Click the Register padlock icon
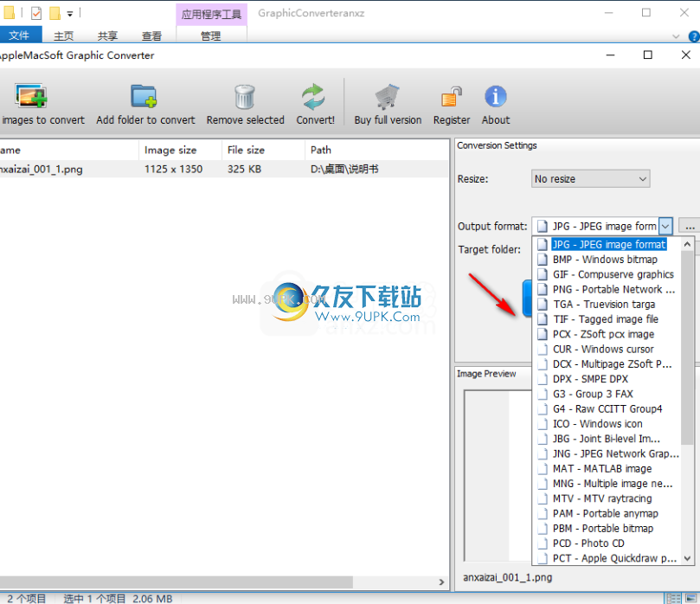 coord(452,96)
